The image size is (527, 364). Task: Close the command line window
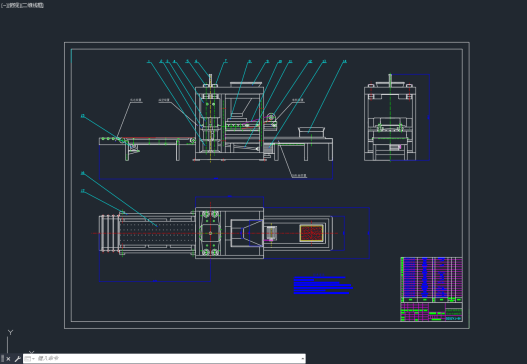click(8, 359)
